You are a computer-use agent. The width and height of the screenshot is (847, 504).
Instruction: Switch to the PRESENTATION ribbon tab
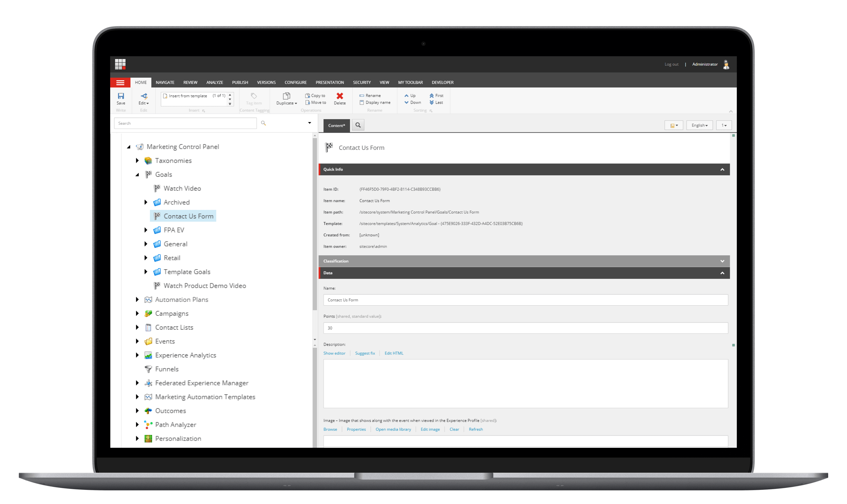[329, 83]
